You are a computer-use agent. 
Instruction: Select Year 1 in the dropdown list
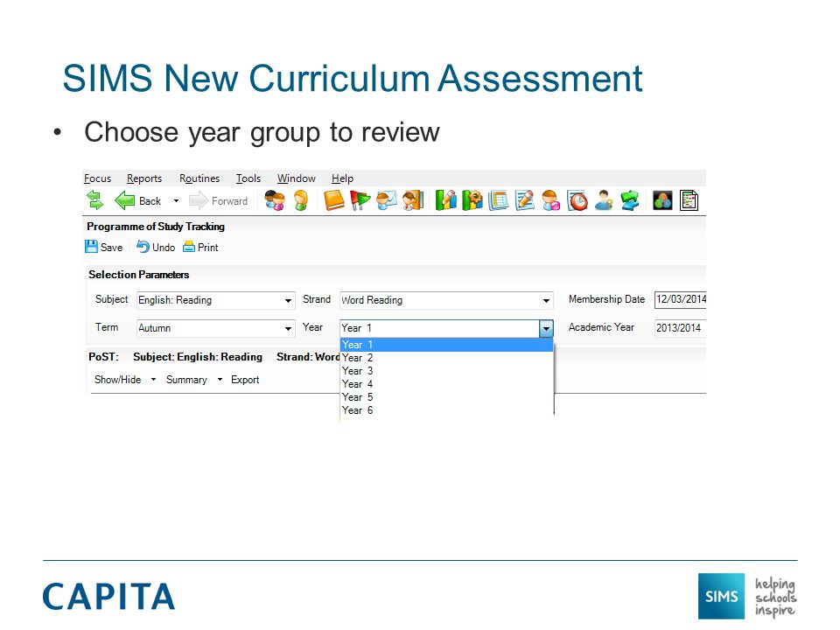click(x=446, y=345)
